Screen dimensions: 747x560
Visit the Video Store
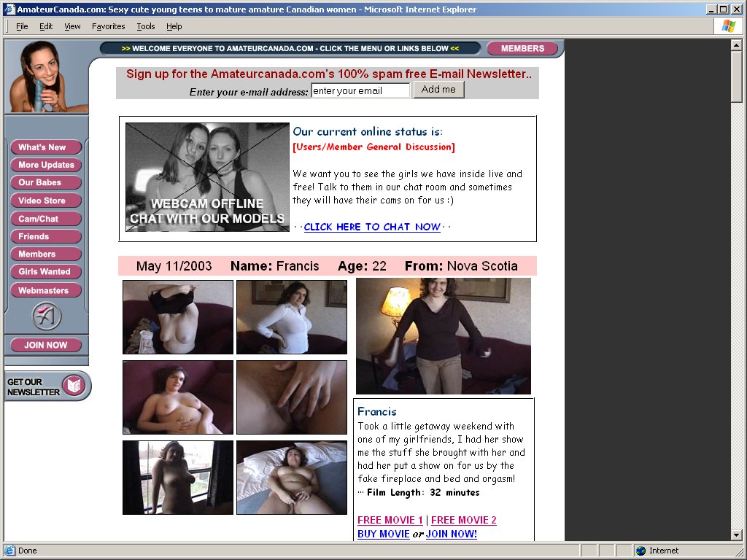46,201
